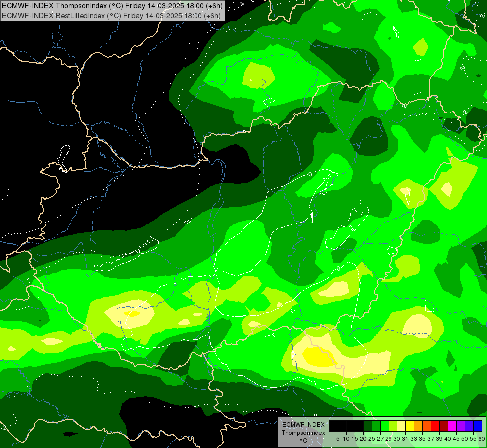Click the medium green 25–27 legend swatch

point(376,426)
